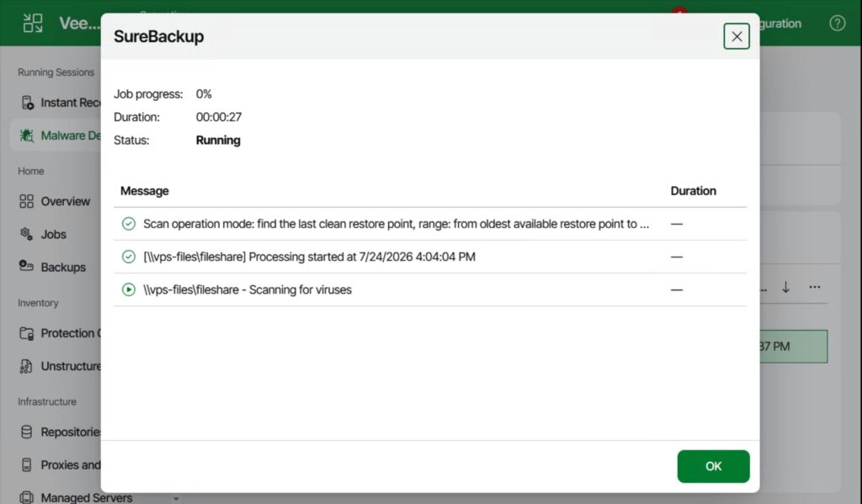The width and height of the screenshot is (862, 504).
Task: Click the Message column header
Action: [145, 191]
